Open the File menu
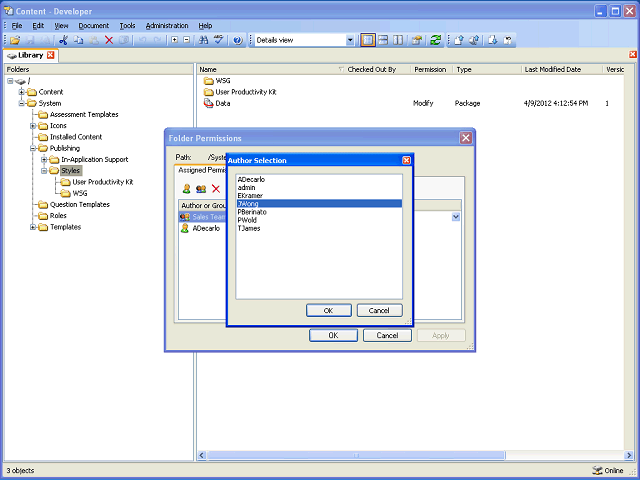Screen dimensions: 640x480 point(17,26)
